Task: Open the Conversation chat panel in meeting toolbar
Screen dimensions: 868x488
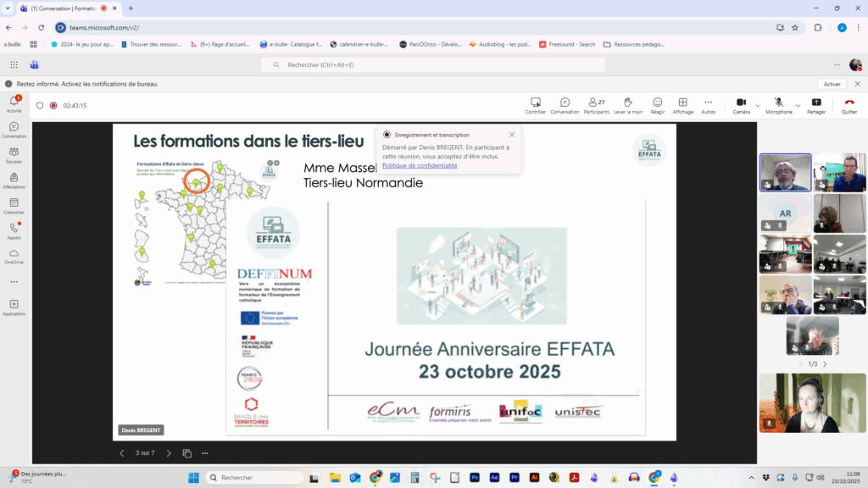Action: point(565,105)
